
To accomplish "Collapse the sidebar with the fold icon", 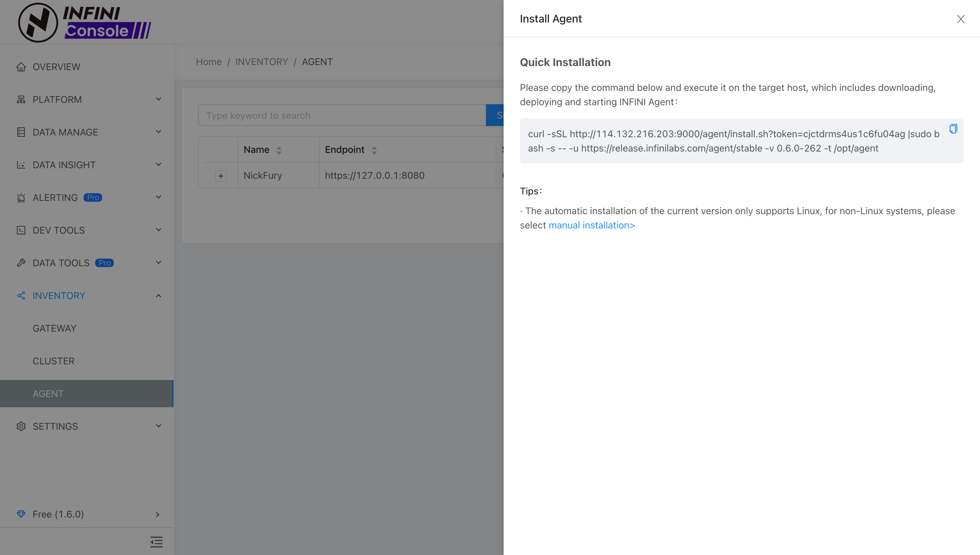I will 156,542.
